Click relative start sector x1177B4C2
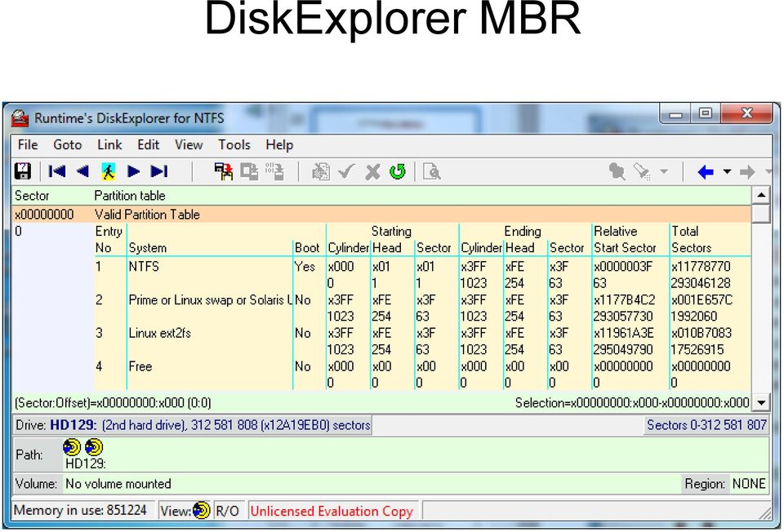 coord(623,299)
